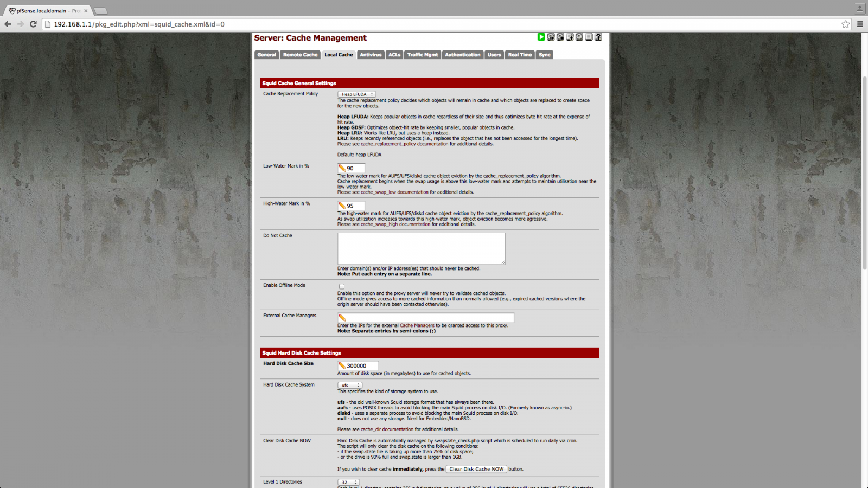
Task: Click the 'Default: heap LFUDA' text
Action: (x=359, y=155)
